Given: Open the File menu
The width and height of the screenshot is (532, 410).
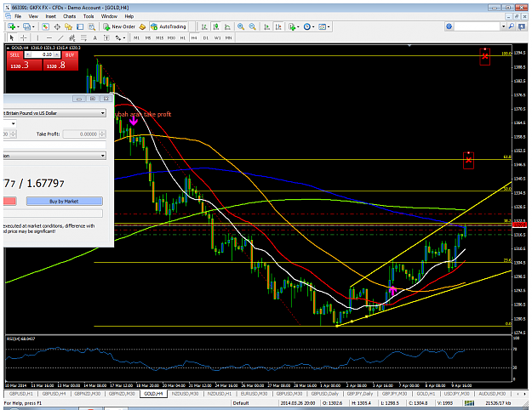Looking at the screenshot, I should (18, 16).
